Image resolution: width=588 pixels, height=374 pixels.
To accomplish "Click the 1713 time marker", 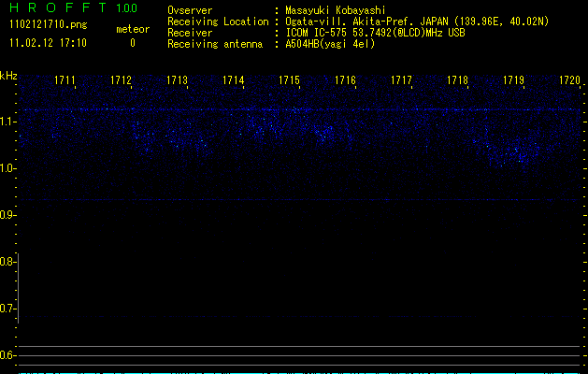I will point(177,80).
